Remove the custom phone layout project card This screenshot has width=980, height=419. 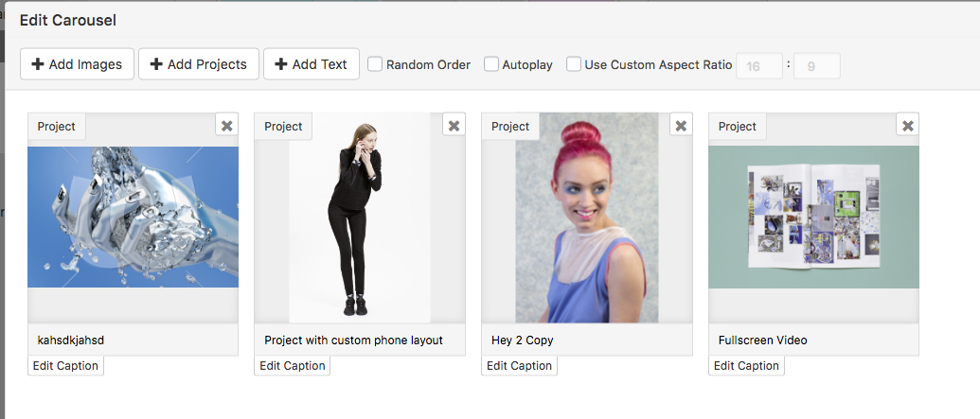coord(454,126)
